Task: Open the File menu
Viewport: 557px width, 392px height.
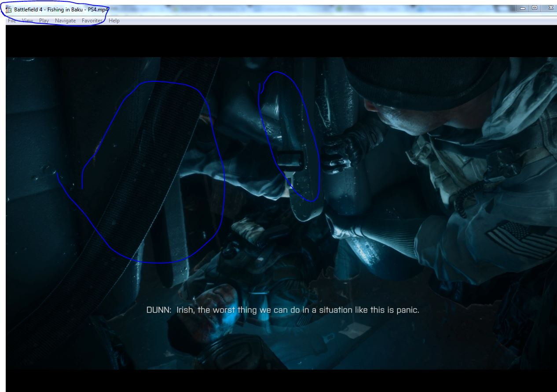Action: coord(11,21)
